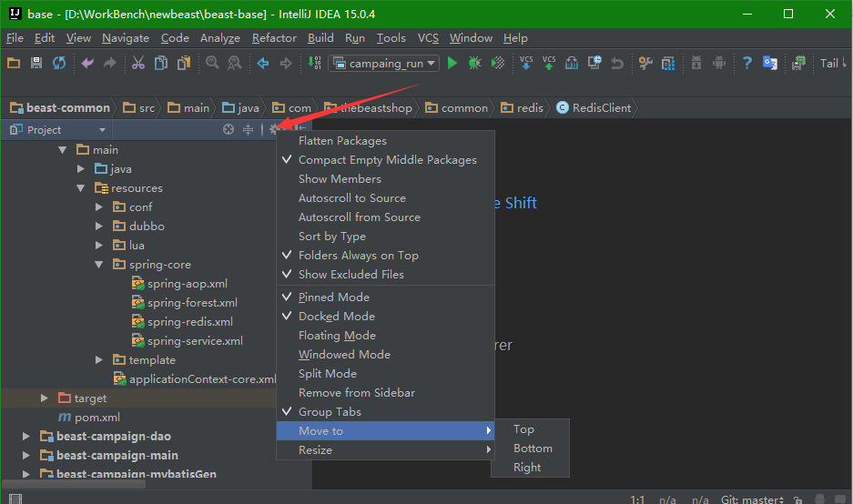Click the Open folder toolbar icon
This screenshot has width=853, height=504.
(x=14, y=63)
